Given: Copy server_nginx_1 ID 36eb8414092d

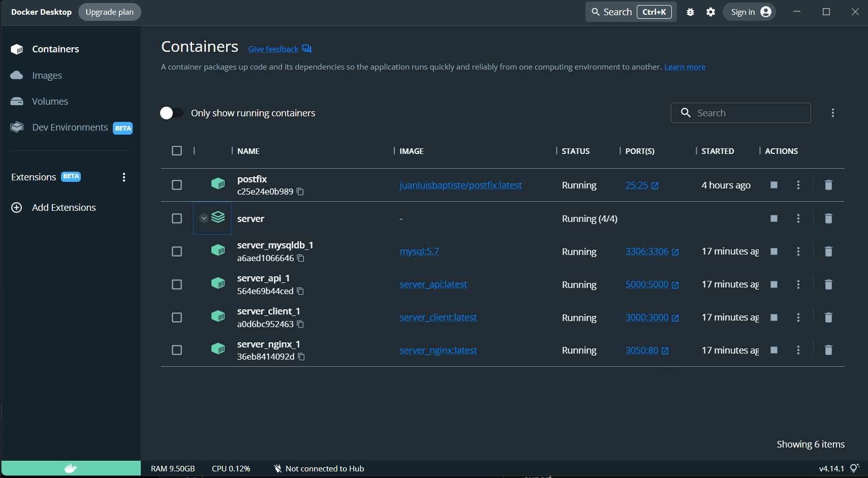Looking at the screenshot, I should 301,357.
